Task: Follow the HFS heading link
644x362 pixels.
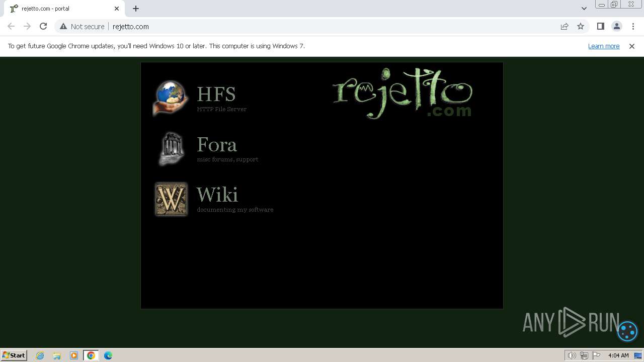Action: click(216, 94)
